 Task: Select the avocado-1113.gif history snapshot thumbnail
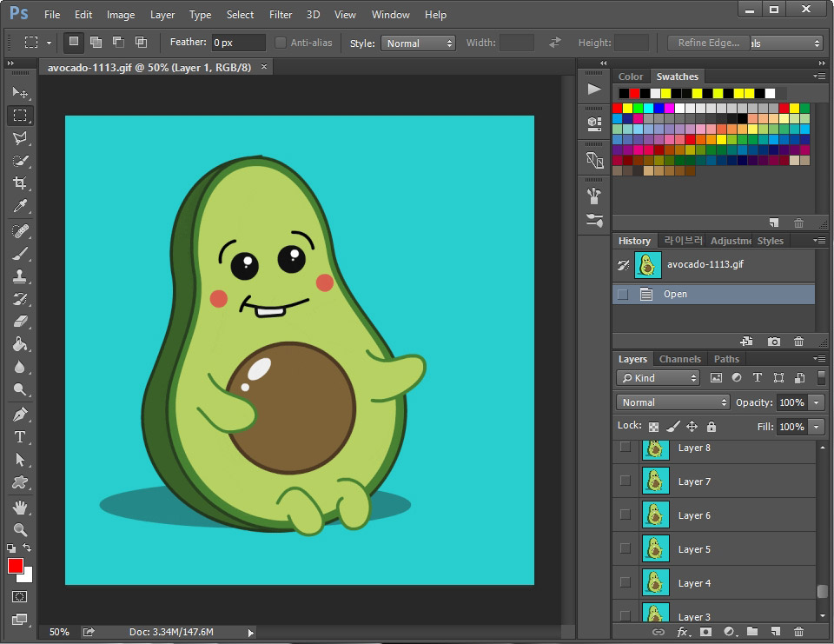pyautogui.click(x=648, y=264)
